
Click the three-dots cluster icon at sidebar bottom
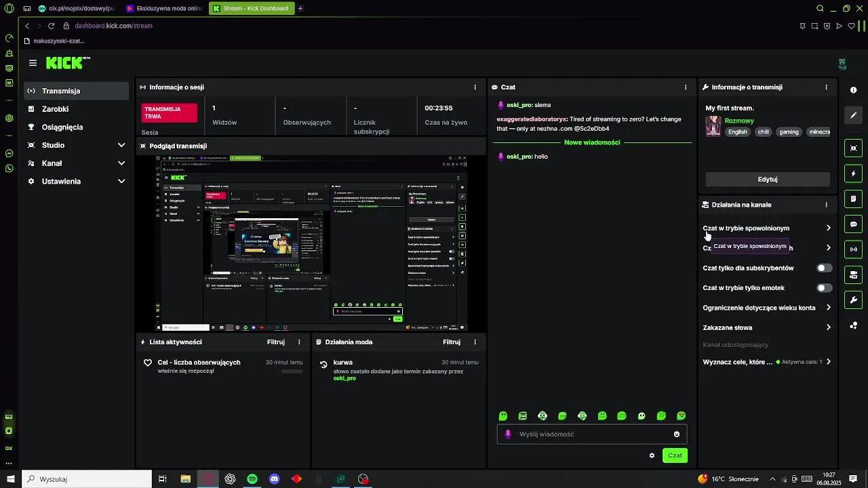pyautogui.click(x=853, y=325)
